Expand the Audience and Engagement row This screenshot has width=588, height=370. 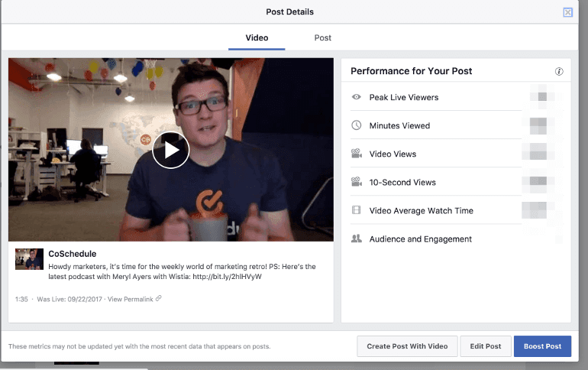click(x=420, y=239)
